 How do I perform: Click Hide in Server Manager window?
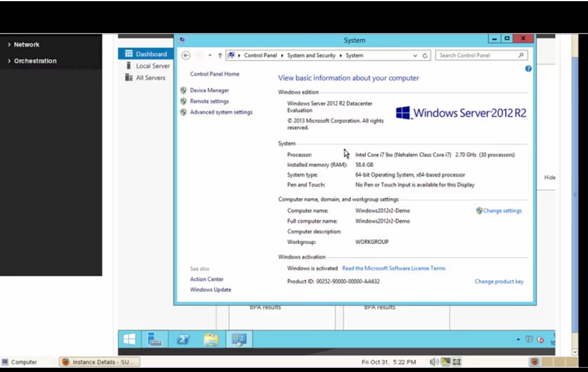pyautogui.click(x=549, y=177)
